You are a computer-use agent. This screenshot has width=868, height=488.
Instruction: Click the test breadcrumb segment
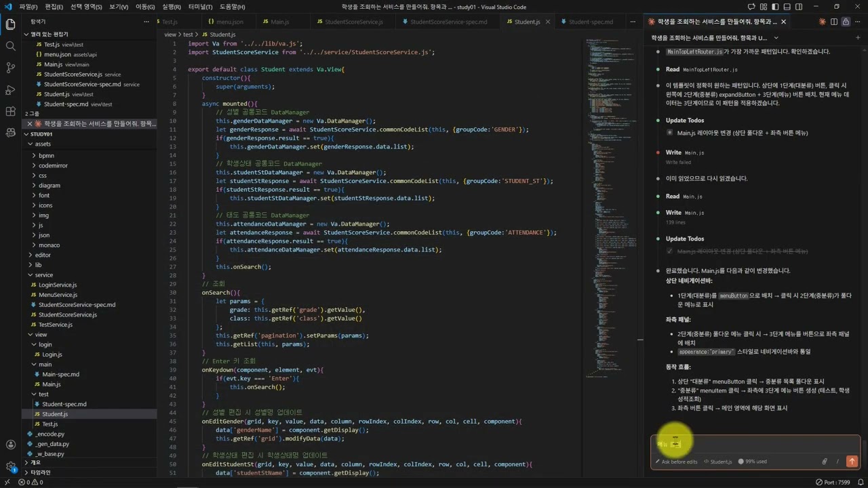coord(188,34)
